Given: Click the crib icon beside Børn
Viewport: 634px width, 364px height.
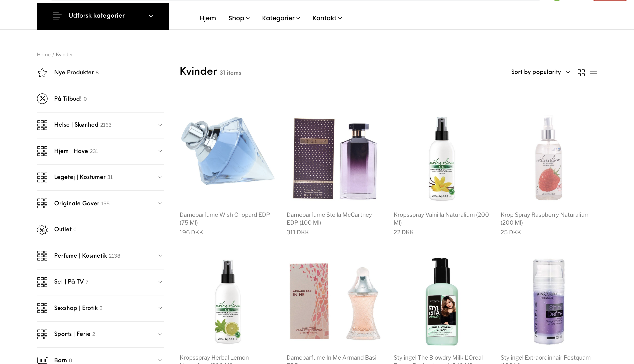Looking at the screenshot, I should pos(42,360).
